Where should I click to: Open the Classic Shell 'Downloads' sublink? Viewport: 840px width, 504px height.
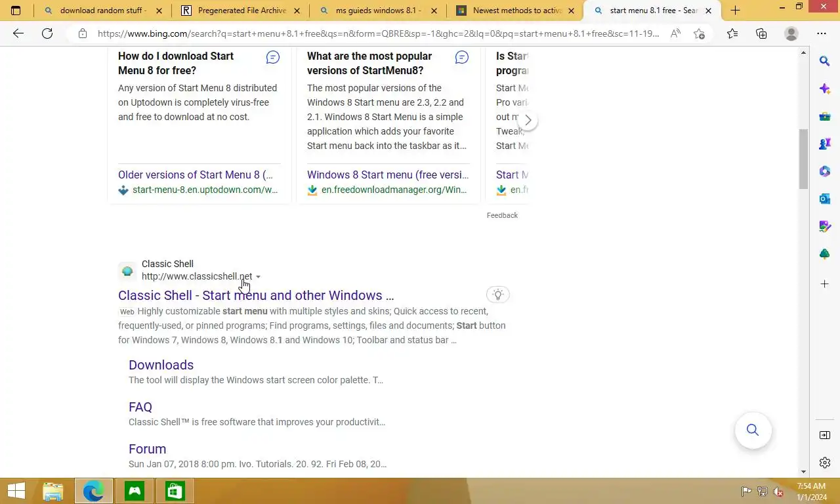[161, 365]
